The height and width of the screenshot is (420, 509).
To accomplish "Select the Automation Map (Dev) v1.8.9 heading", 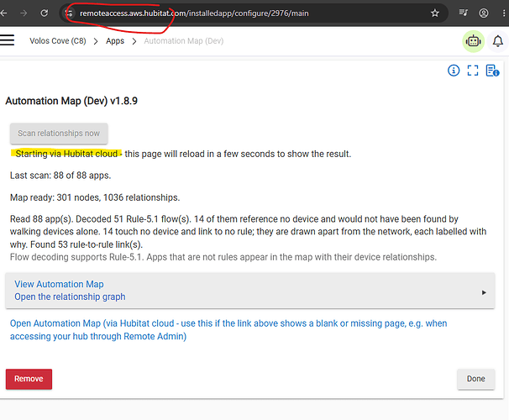I will pyautogui.click(x=71, y=101).
